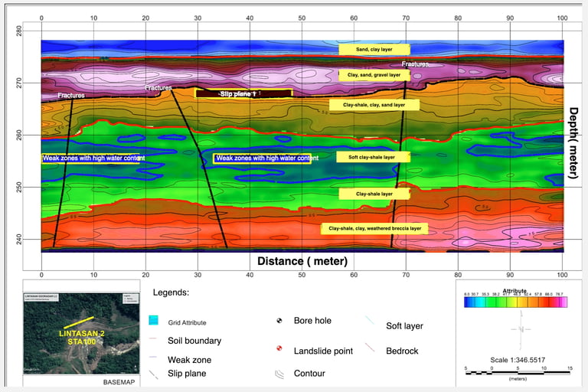Click the 'Fractures' label just left of Slip plane 1

(x=158, y=88)
